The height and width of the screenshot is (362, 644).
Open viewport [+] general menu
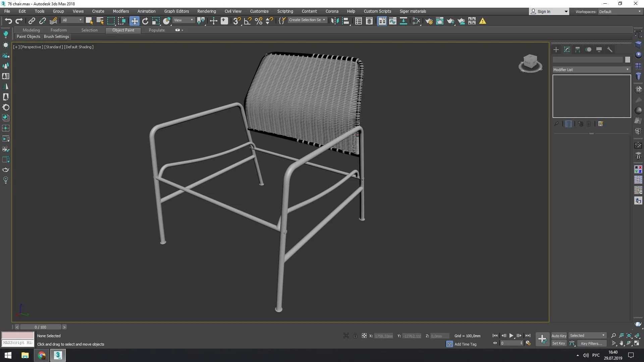[16, 47]
